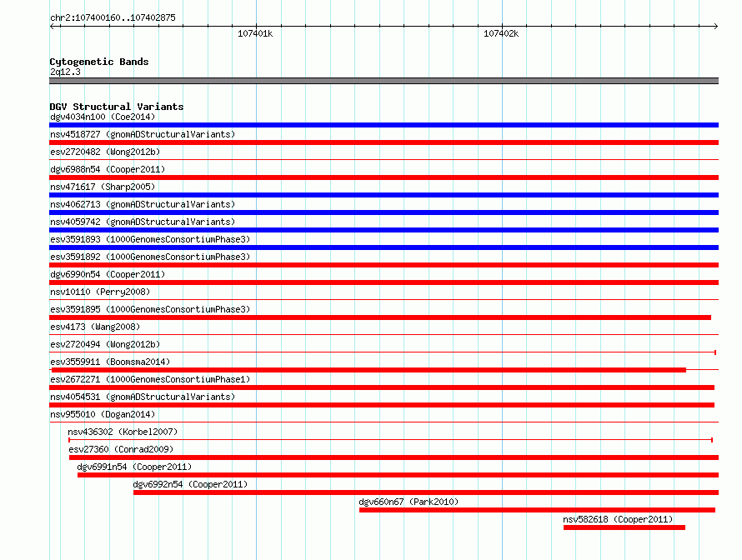Viewport: 742px width, 560px height.
Task: Select nsv10110 (Perry2008) variant label
Action: click(x=100, y=292)
